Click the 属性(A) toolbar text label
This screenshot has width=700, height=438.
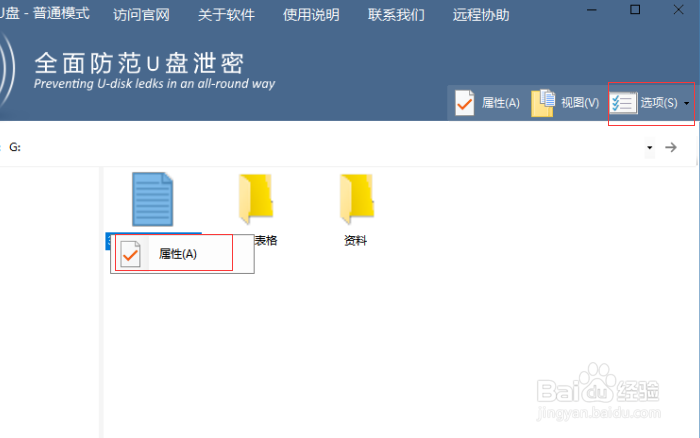pos(500,103)
